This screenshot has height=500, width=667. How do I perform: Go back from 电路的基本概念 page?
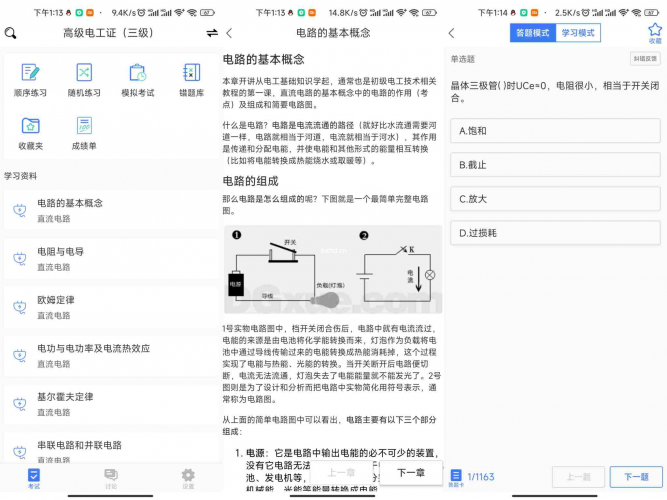229,33
